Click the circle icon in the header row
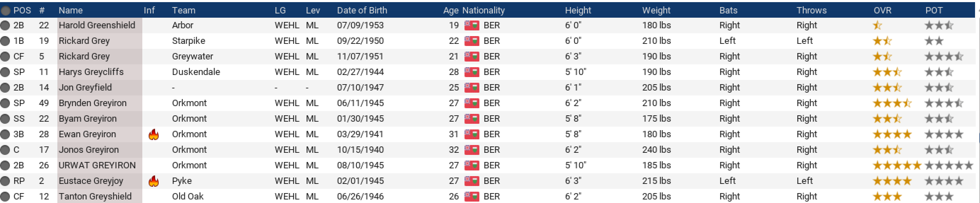980x203 pixels. 5,10
